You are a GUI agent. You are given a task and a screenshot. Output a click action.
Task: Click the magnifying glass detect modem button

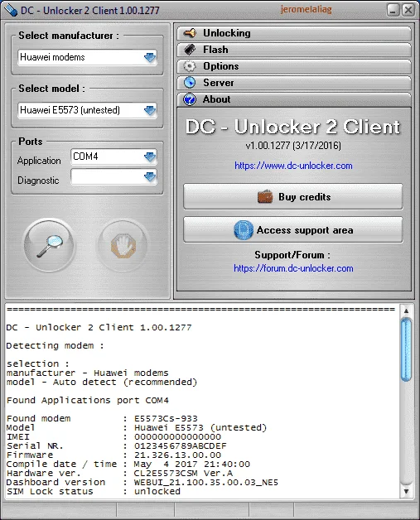pos(50,246)
